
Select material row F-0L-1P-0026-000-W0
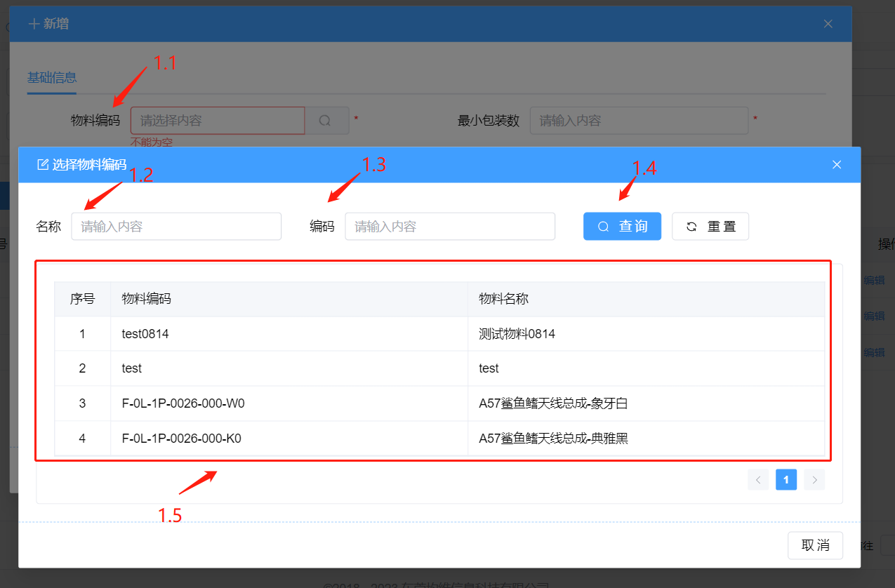pos(183,403)
